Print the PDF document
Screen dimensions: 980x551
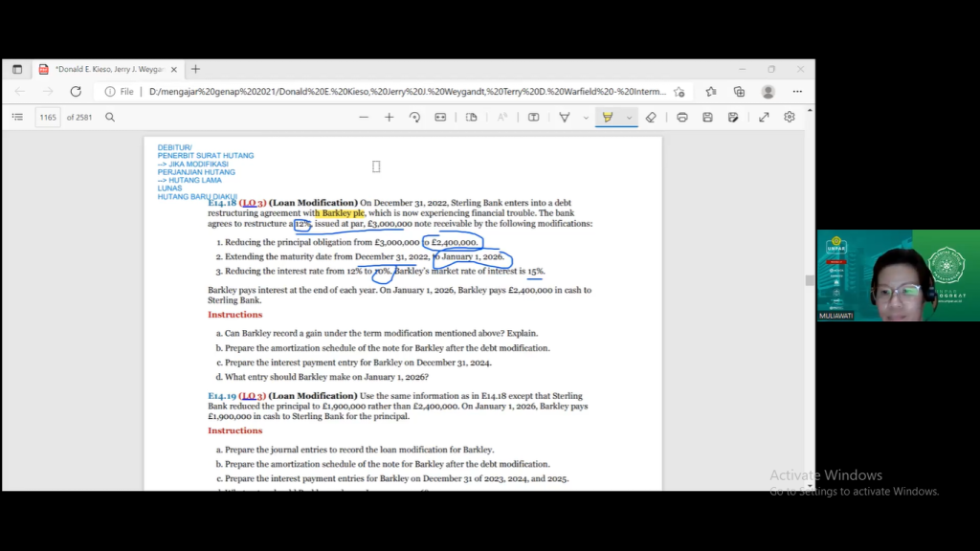coord(681,117)
